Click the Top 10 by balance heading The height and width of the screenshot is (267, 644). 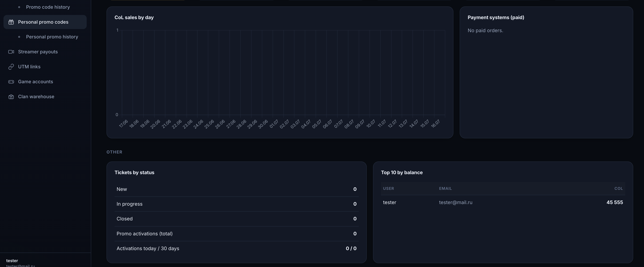click(402, 173)
